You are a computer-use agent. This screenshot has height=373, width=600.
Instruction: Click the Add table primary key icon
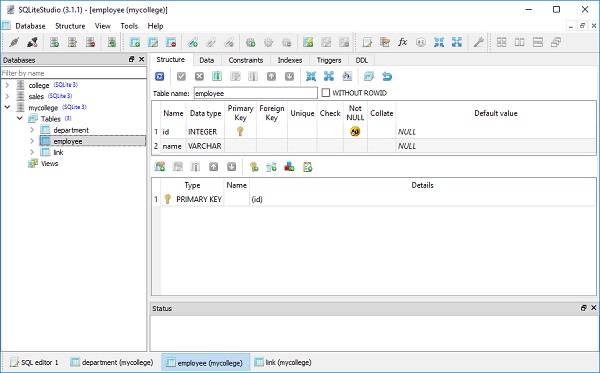[x=254, y=167]
